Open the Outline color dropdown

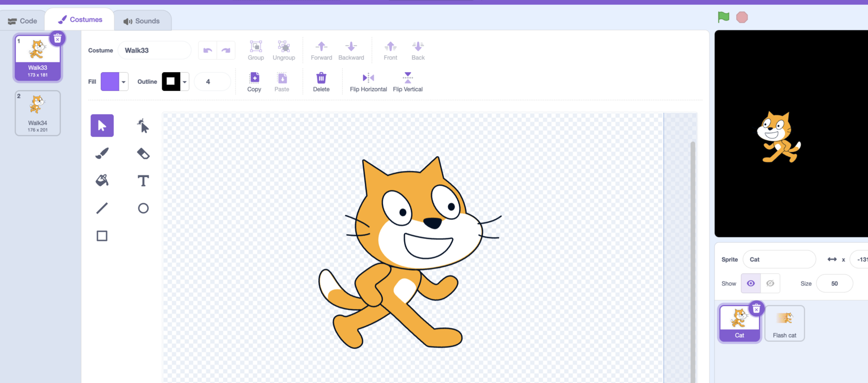(x=184, y=82)
